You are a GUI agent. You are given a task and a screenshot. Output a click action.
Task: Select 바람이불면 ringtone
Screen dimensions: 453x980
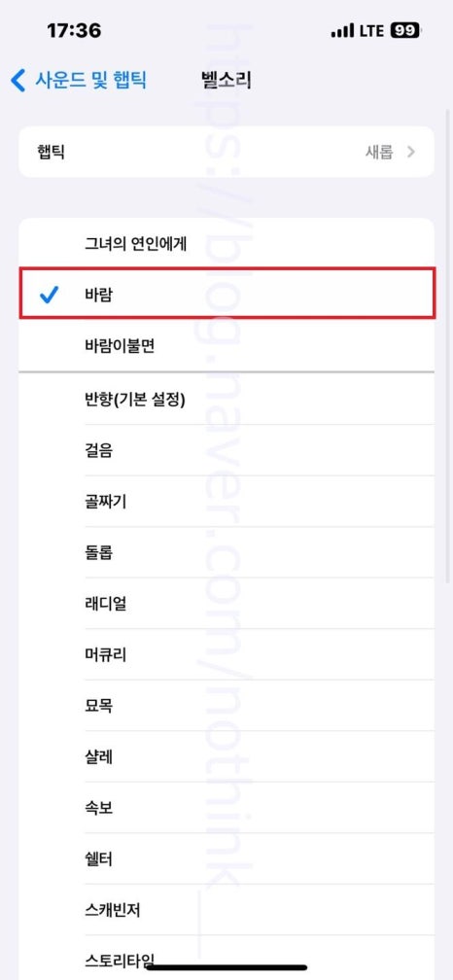coord(226,346)
